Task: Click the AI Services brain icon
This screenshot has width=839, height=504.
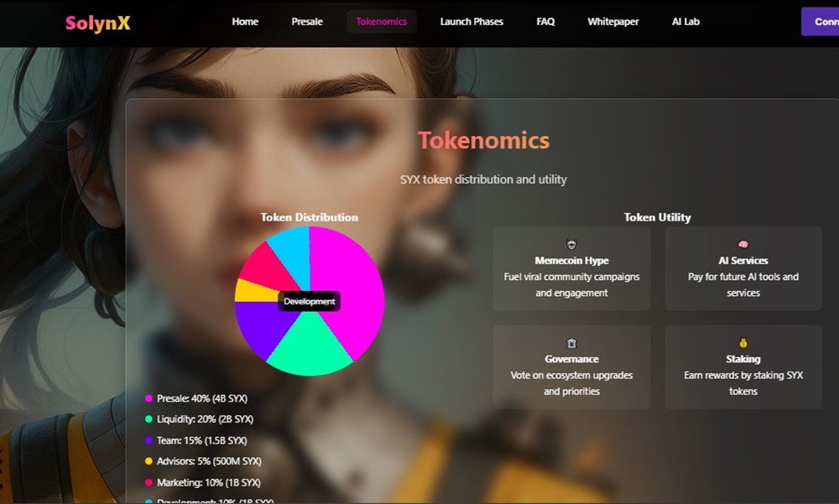Action: point(743,245)
